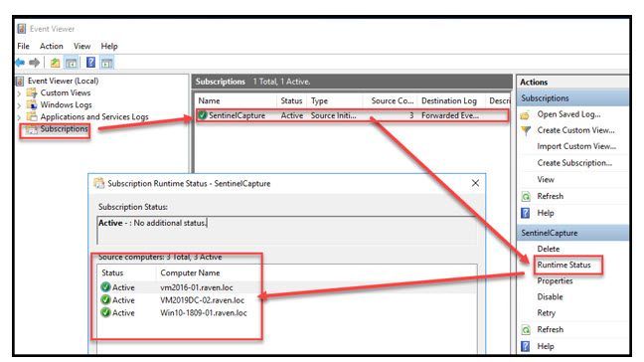Select Windows Logs tree item

(67, 104)
